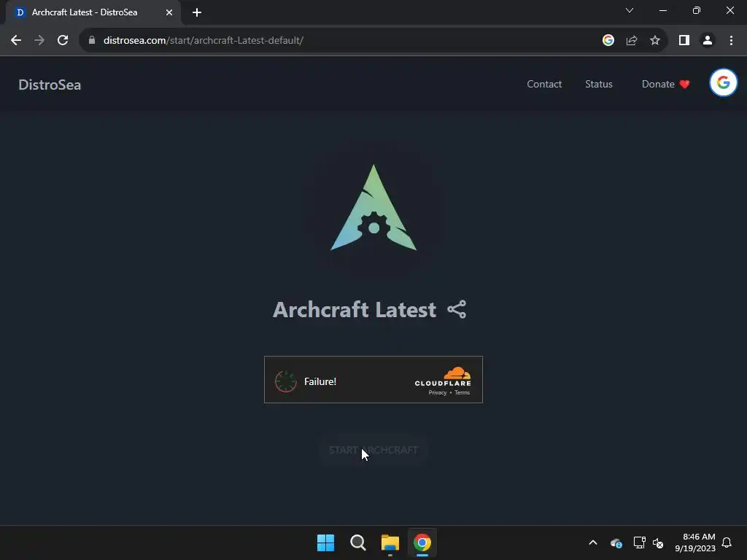Viewport: 747px width, 560px height.
Task: Open Chrome's three-dot menu
Action: [731, 41]
